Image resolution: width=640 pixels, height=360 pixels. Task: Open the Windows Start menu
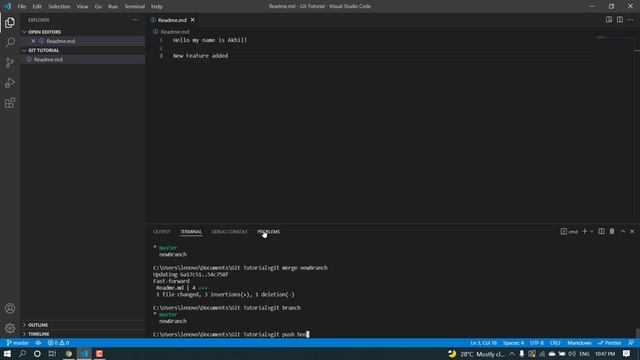click(x=7, y=353)
